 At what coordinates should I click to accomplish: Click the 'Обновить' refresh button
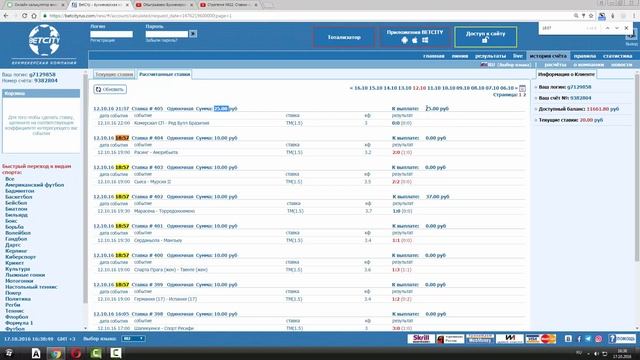tap(110, 89)
